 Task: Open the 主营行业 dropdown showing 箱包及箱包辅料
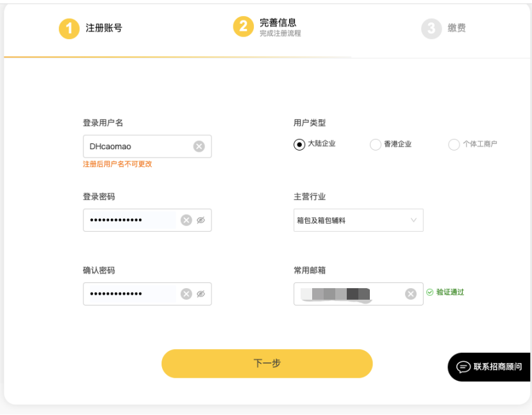[358, 220]
